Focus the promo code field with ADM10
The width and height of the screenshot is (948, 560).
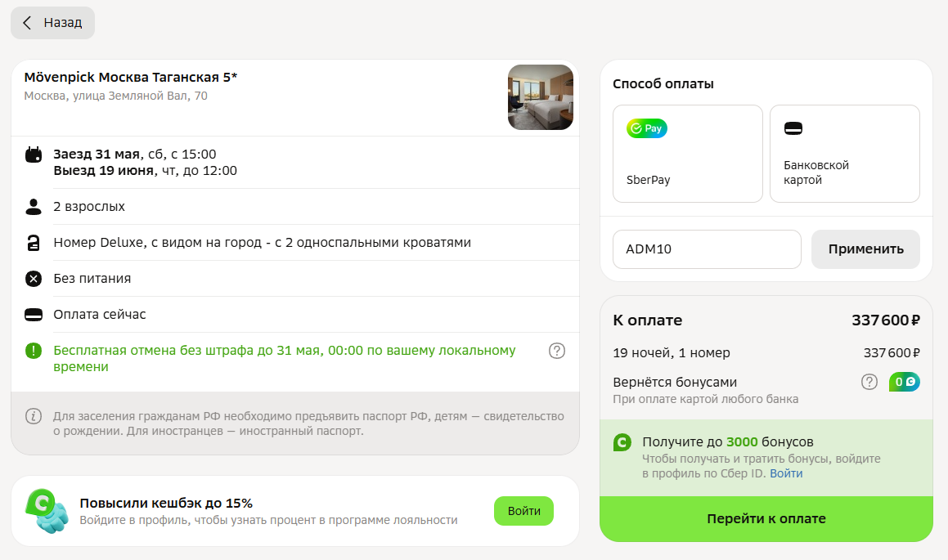coord(707,249)
